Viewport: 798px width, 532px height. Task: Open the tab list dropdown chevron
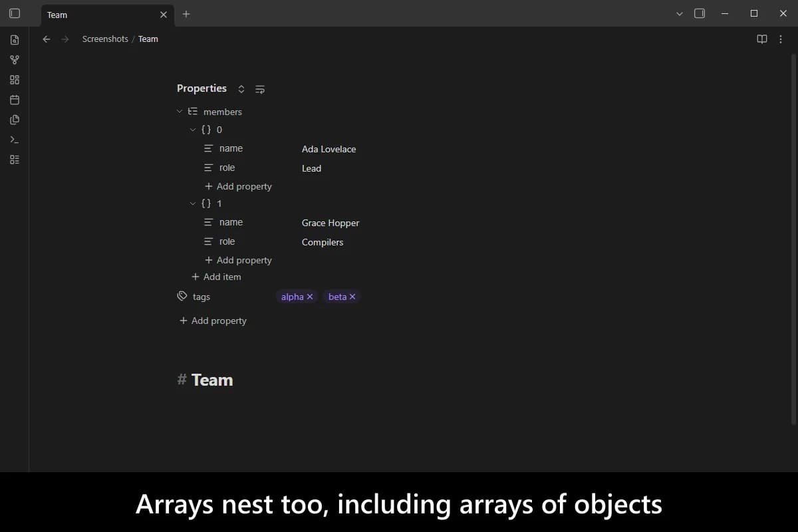[x=679, y=13]
